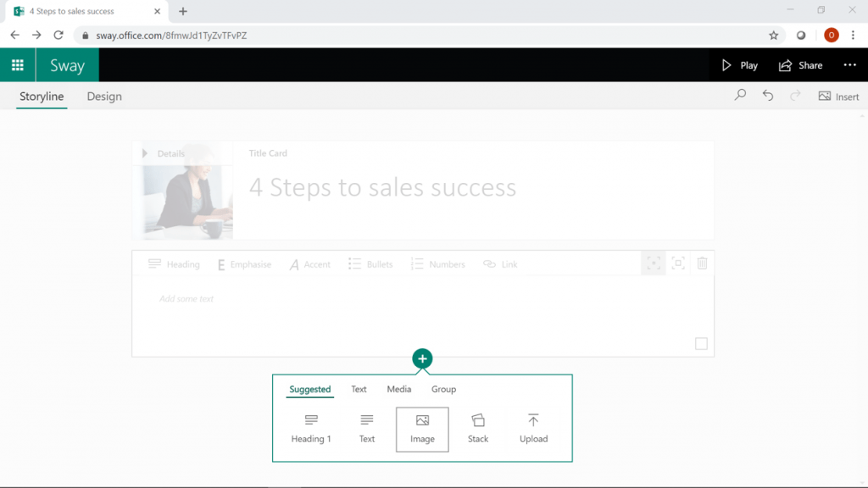This screenshot has width=868, height=488.
Task: Open the green plus insert menu
Action: click(x=422, y=358)
